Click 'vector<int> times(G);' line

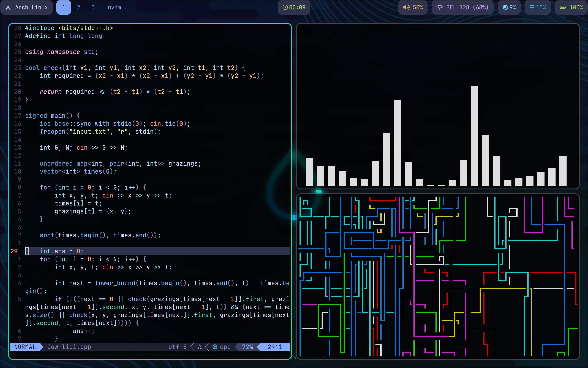coord(78,172)
